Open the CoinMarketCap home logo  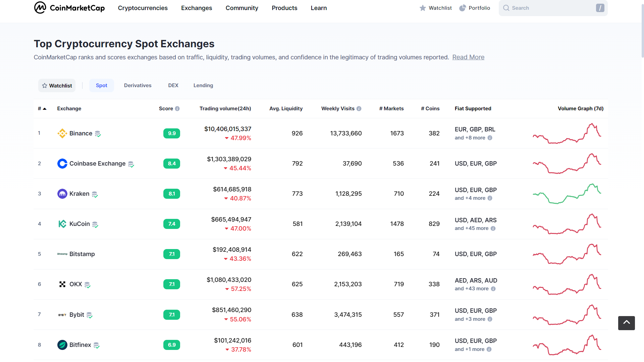pos(69,8)
